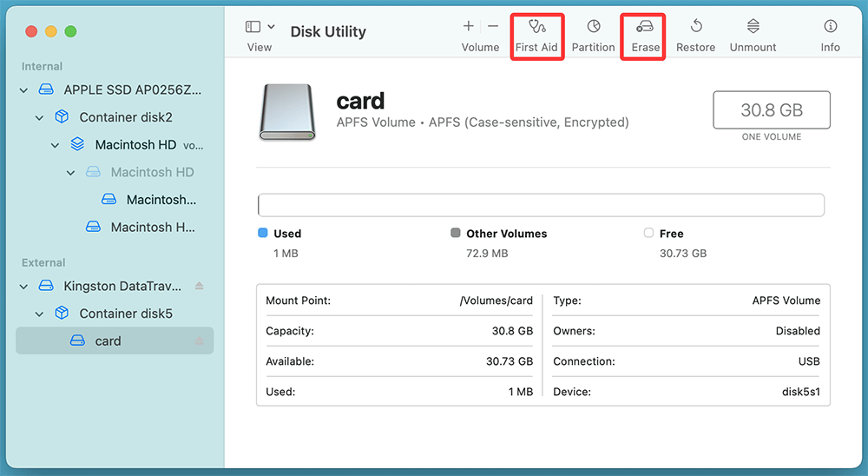Eject the card volume in sidebar
Viewport: 868px width, 476px height.
tap(200, 340)
